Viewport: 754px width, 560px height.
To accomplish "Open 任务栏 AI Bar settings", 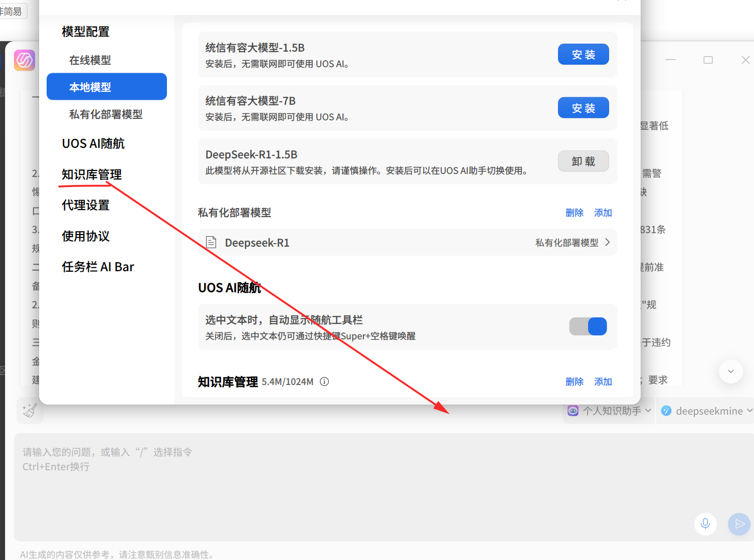I will coord(98,267).
